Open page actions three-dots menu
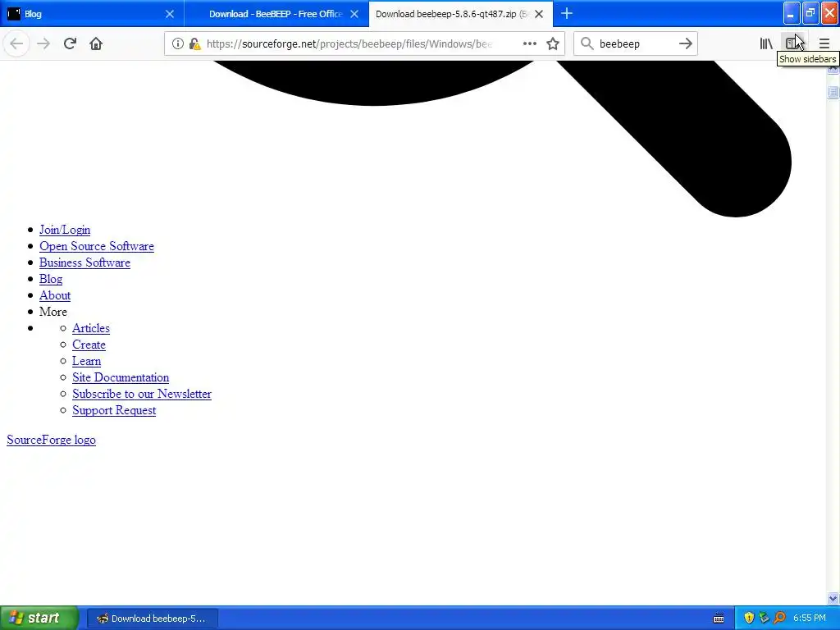The image size is (840, 630). pos(529,44)
